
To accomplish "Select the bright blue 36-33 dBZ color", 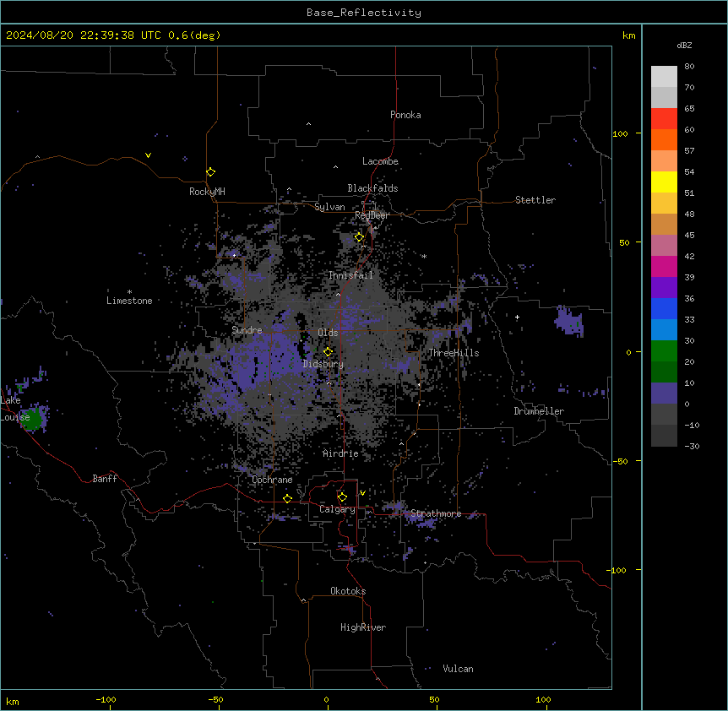I will coord(664,308).
